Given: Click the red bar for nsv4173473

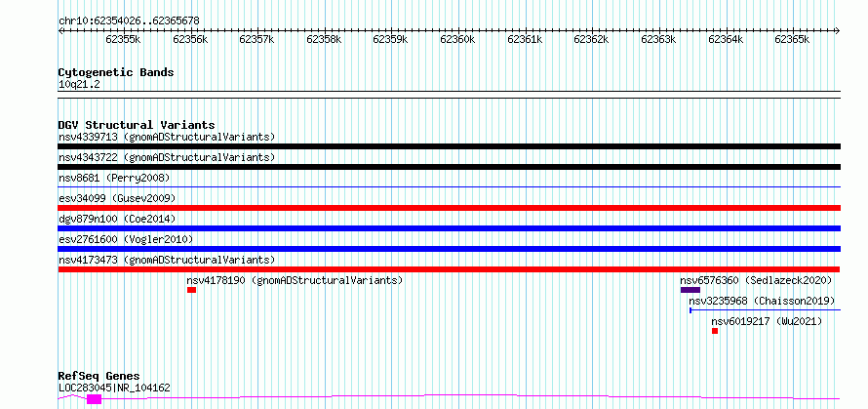Looking at the screenshot, I should [449, 269].
